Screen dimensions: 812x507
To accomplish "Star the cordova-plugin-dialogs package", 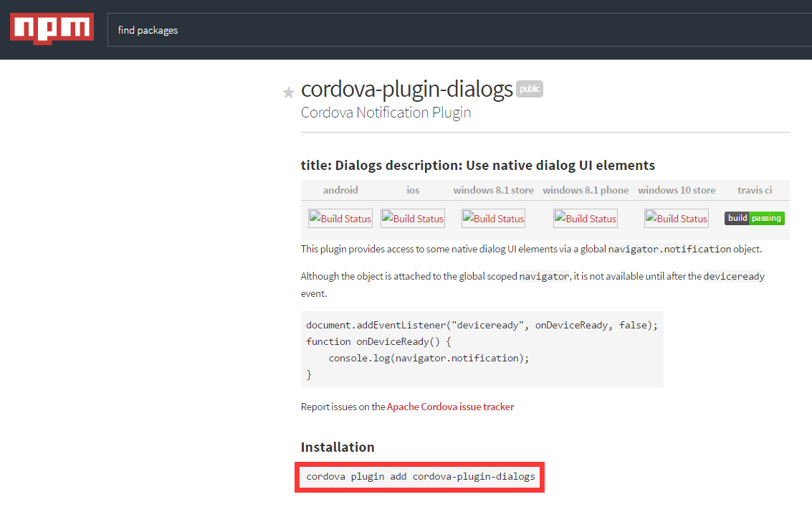I will pyautogui.click(x=288, y=93).
